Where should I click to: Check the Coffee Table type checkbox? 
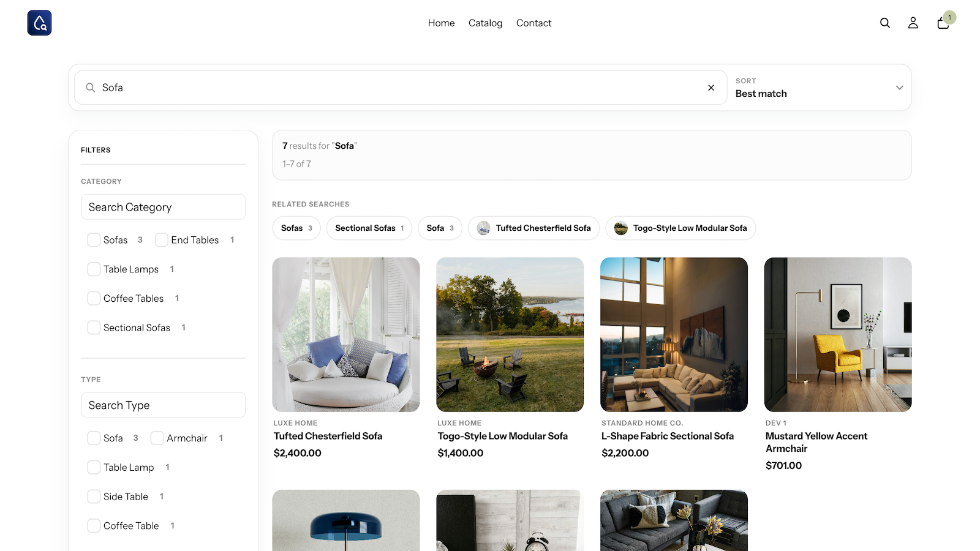(94, 526)
